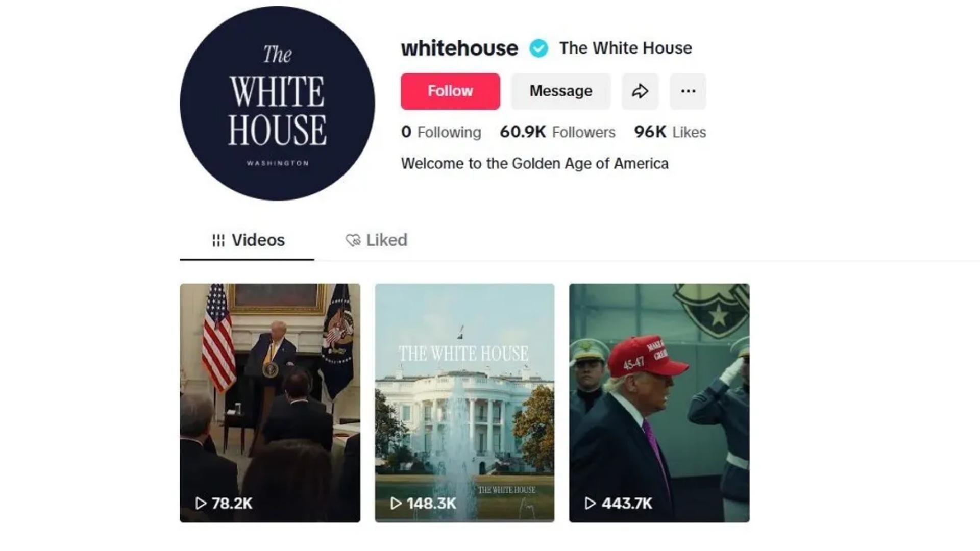Send a Message to whitehouse
980x551 pixels.
561,91
